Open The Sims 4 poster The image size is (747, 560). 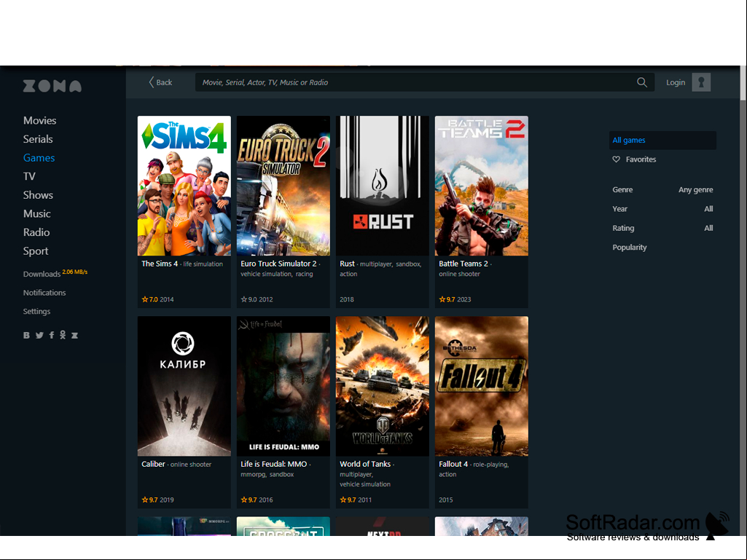click(x=184, y=186)
